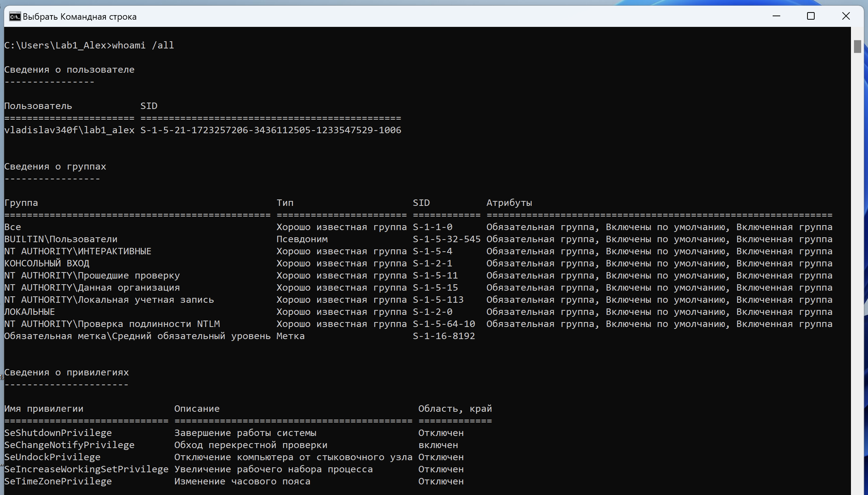The width and height of the screenshot is (868, 495).
Task: Click the 'Атрибуты' column header
Action: pyautogui.click(x=509, y=203)
